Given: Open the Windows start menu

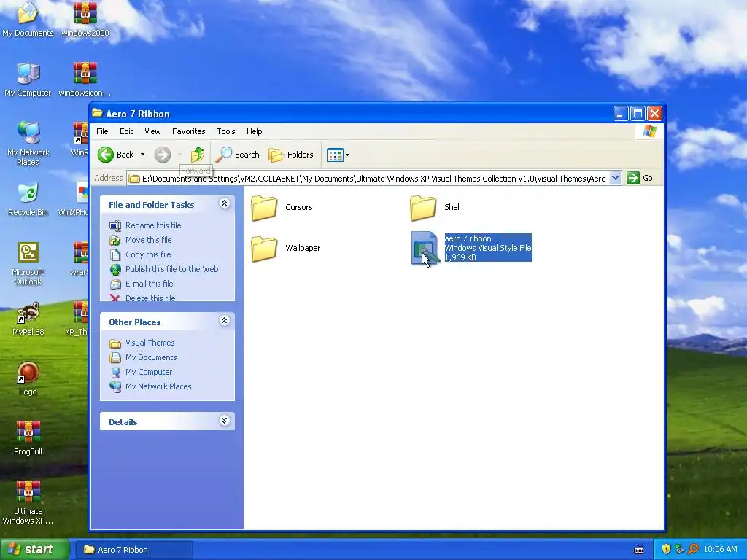Looking at the screenshot, I should coord(34,550).
